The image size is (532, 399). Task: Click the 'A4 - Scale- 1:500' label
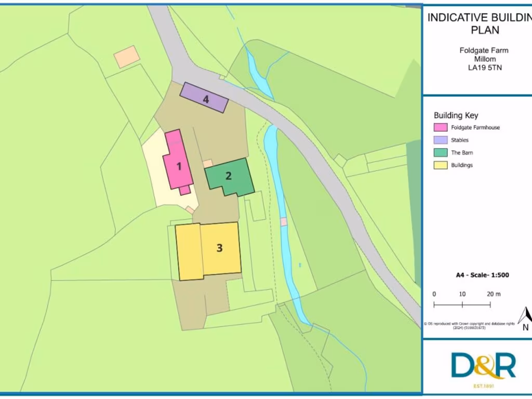point(478,275)
